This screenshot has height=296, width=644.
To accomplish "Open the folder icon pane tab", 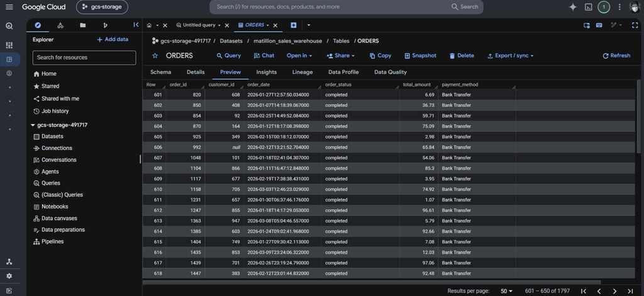I will pyautogui.click(x=83, y=25).
